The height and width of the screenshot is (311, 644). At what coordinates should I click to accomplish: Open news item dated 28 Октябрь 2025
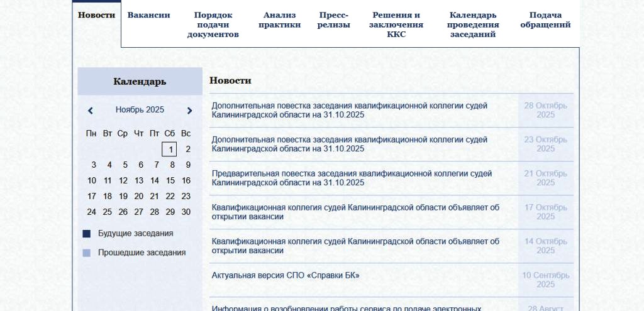(x=349, y=110)
